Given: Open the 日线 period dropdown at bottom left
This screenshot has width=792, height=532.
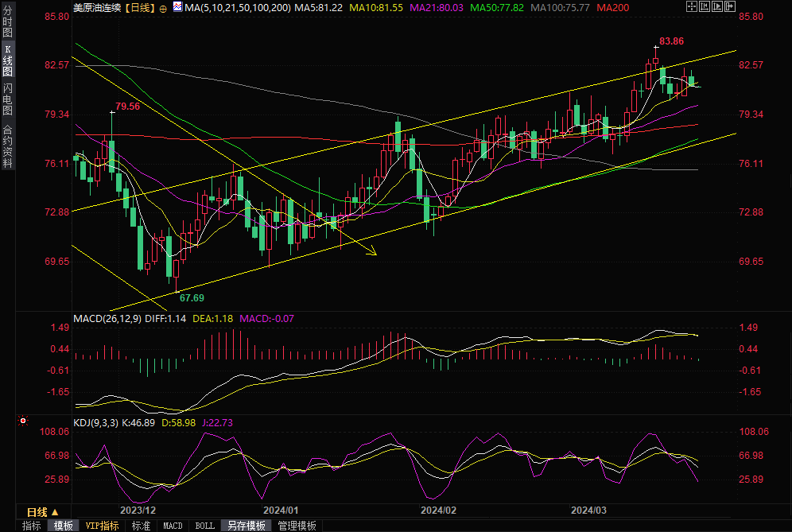Looking at the screenshot, I should click(42, 511).
